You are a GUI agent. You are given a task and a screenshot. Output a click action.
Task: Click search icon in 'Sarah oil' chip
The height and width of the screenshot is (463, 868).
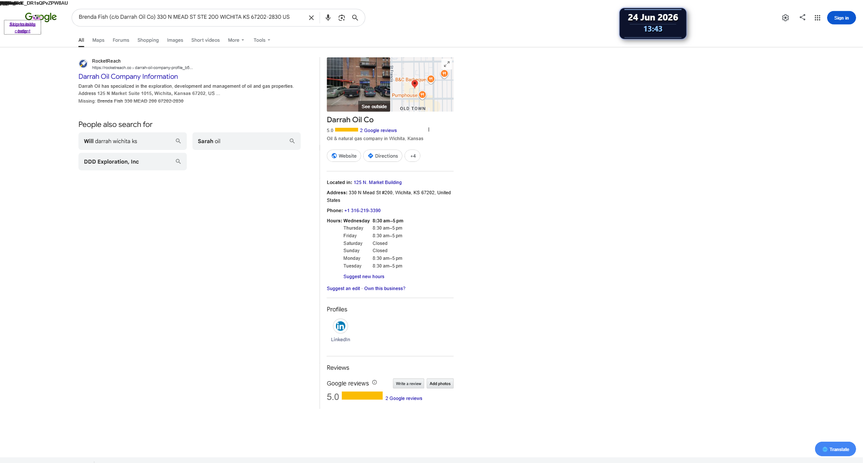coord(292,141)
